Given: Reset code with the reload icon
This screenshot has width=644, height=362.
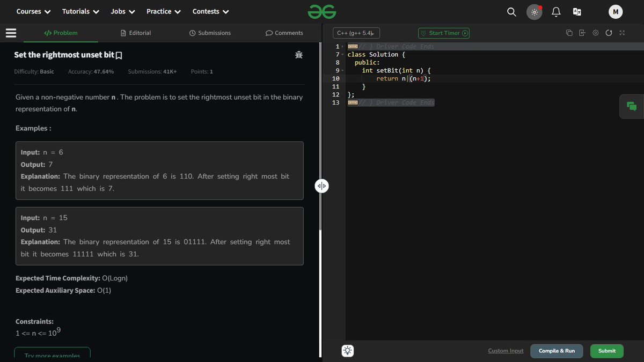Looking at the screenshot, I should tap(609, 33).
